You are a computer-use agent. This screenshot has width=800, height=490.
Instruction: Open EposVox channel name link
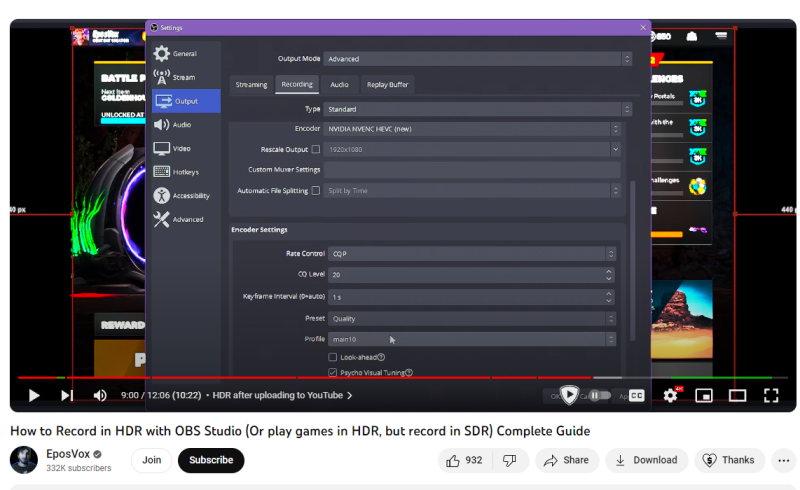pyautogui.click(x=68, y=454)
